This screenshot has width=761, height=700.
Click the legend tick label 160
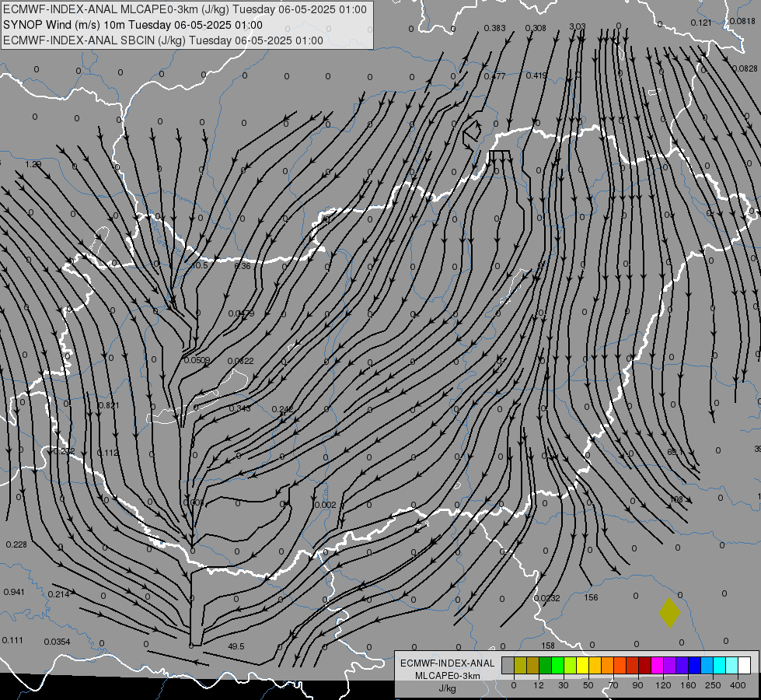[688, 685]
